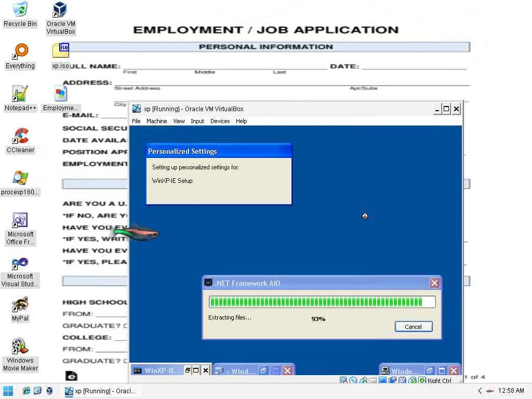Click the Extracting files... status text
Viewport: 532px width, 399px height.
230,317
